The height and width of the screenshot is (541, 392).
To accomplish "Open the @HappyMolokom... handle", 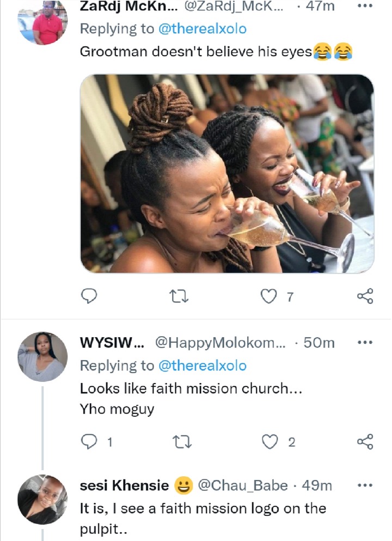I will (x=220, y=343).
